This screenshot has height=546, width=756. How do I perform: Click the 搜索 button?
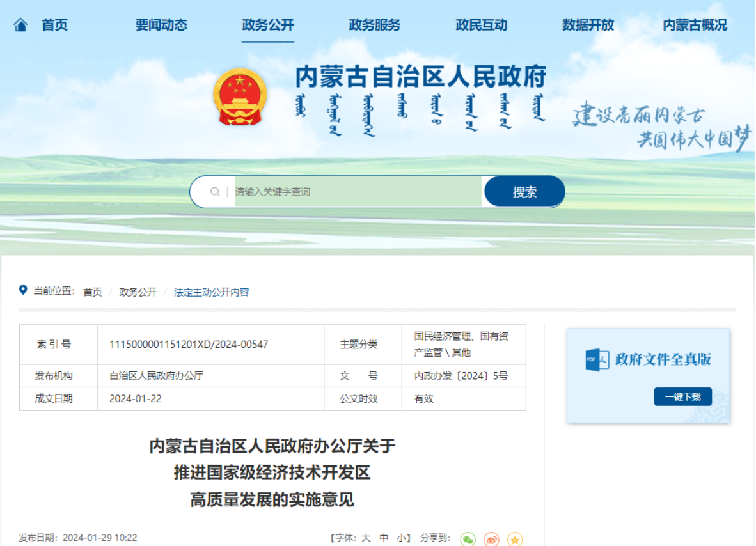click(524, 192)
